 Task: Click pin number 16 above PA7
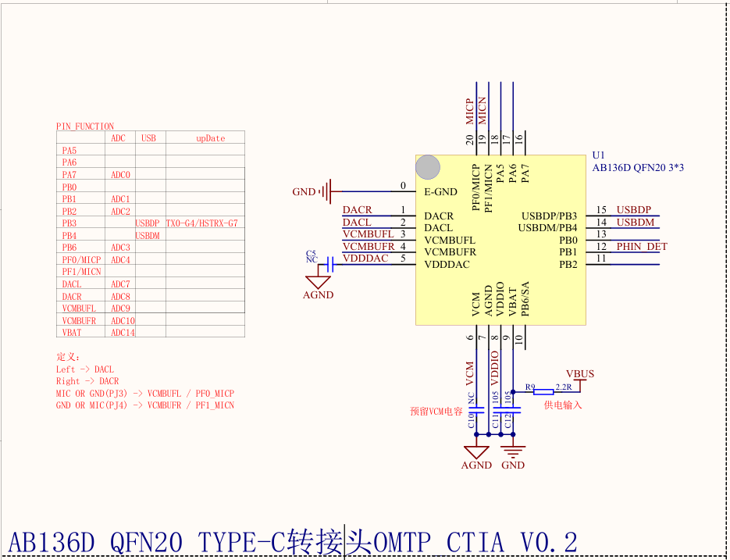[519, 138]
